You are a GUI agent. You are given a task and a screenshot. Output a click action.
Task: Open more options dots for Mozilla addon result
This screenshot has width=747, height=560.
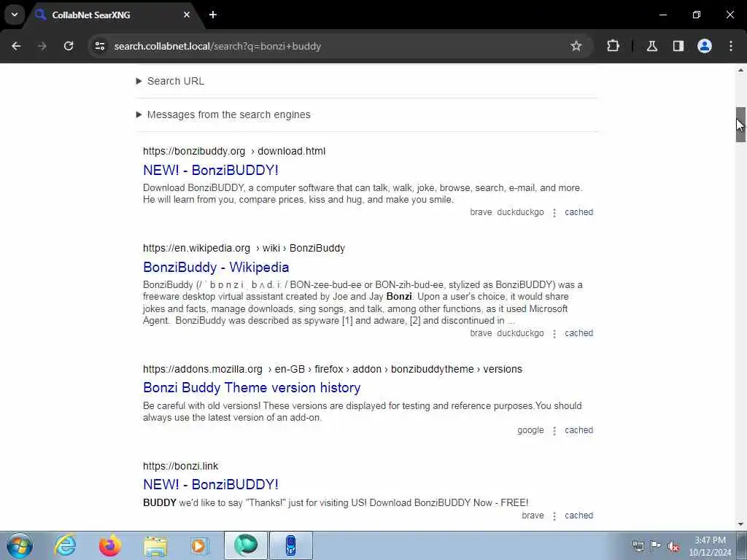pyautogui.click(x=554, y=431)
